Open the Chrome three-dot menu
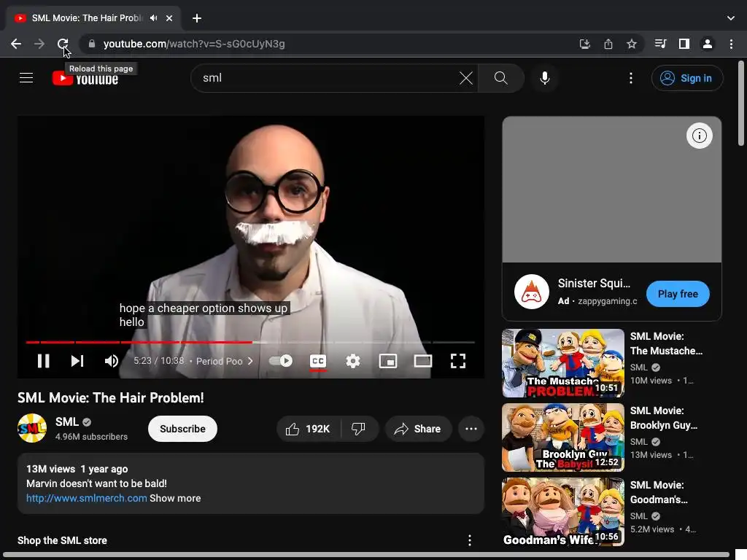747x560 pixels. point(731,44)
